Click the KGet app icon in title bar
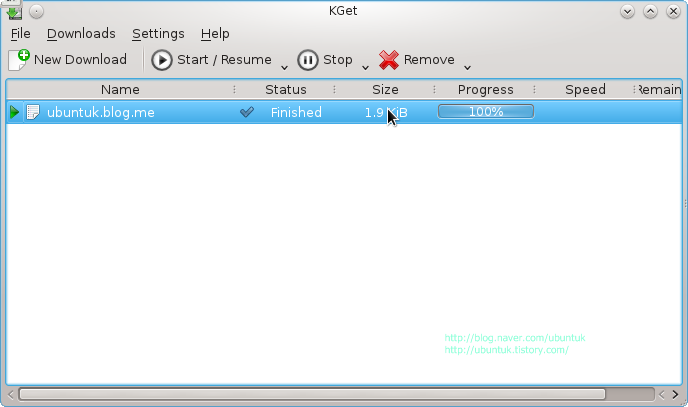This screenshot has height=407, width=688. click(x=14, y=12)
